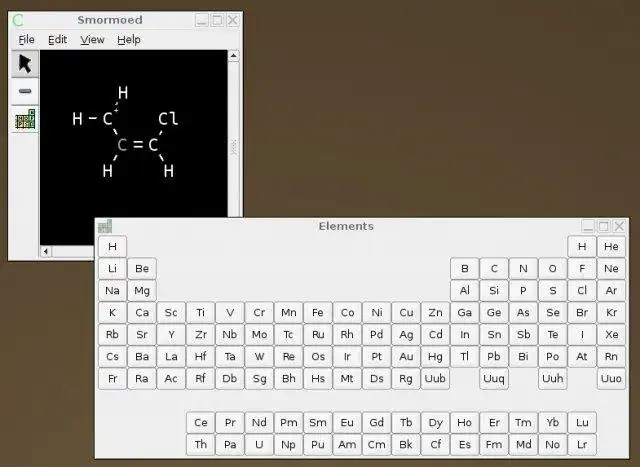Image resolution: width=640 pixels, height=467 pixels.
Task: Maximize the Elements window
Action: (603, 226)
